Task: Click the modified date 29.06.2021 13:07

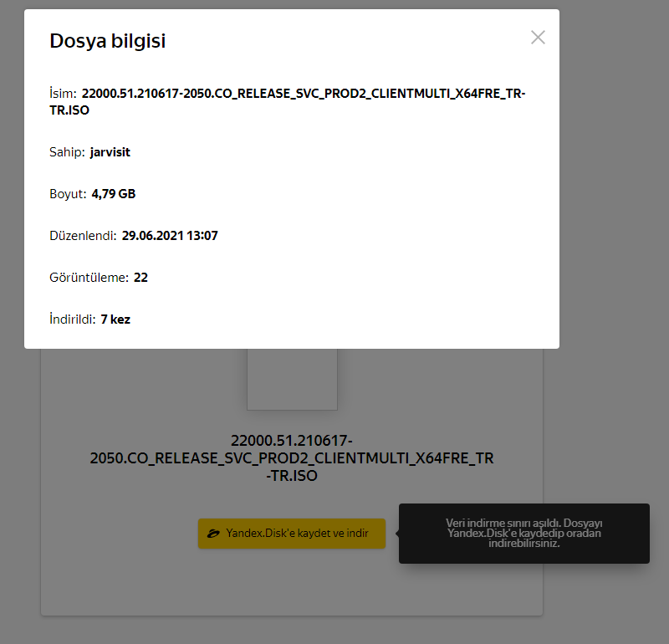Action: (x=170, y=236)
